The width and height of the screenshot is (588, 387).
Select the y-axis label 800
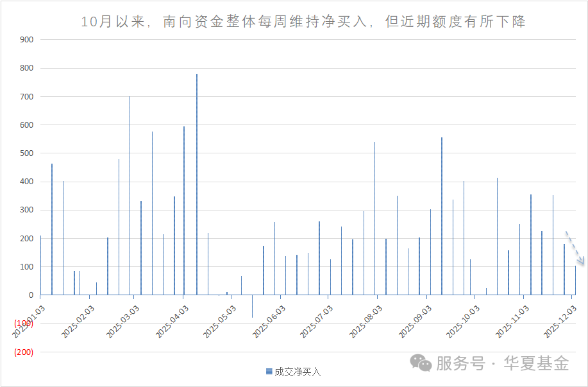click(27, 68)
